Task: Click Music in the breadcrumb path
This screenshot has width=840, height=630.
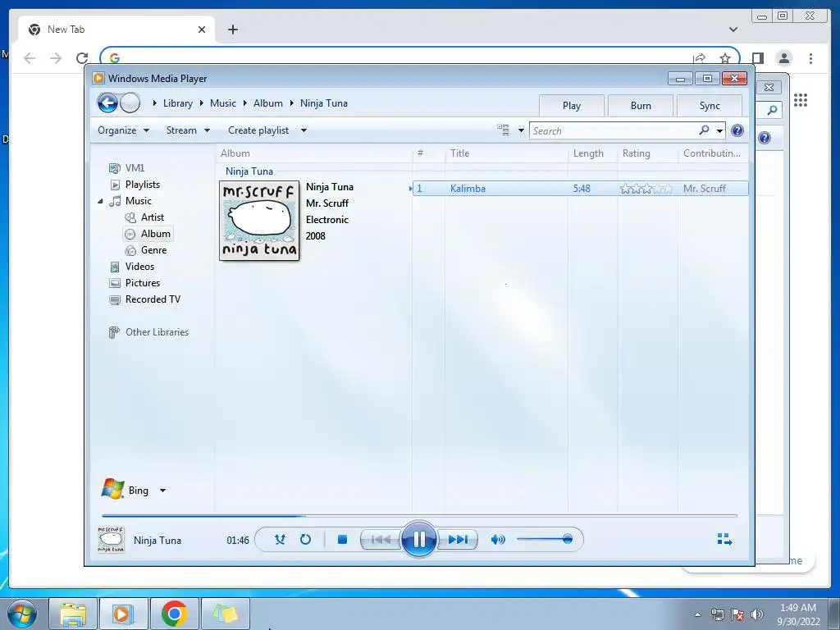Action: (223, 103)
